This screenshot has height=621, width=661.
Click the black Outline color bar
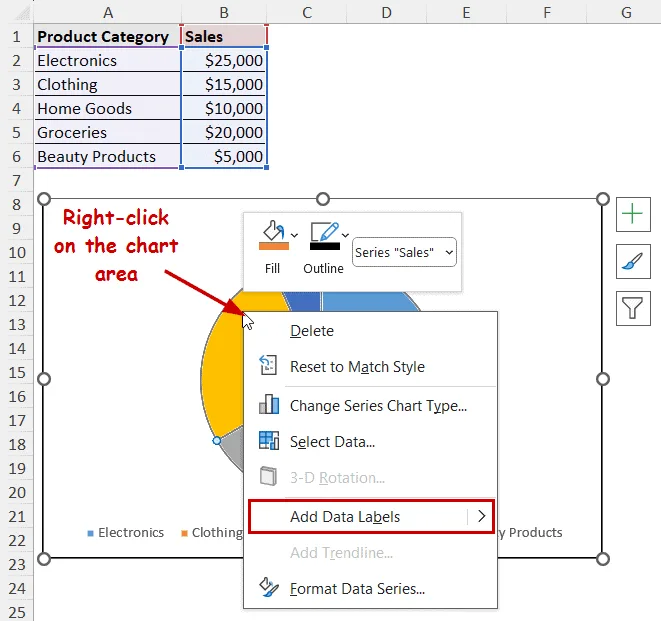point(325,246)
